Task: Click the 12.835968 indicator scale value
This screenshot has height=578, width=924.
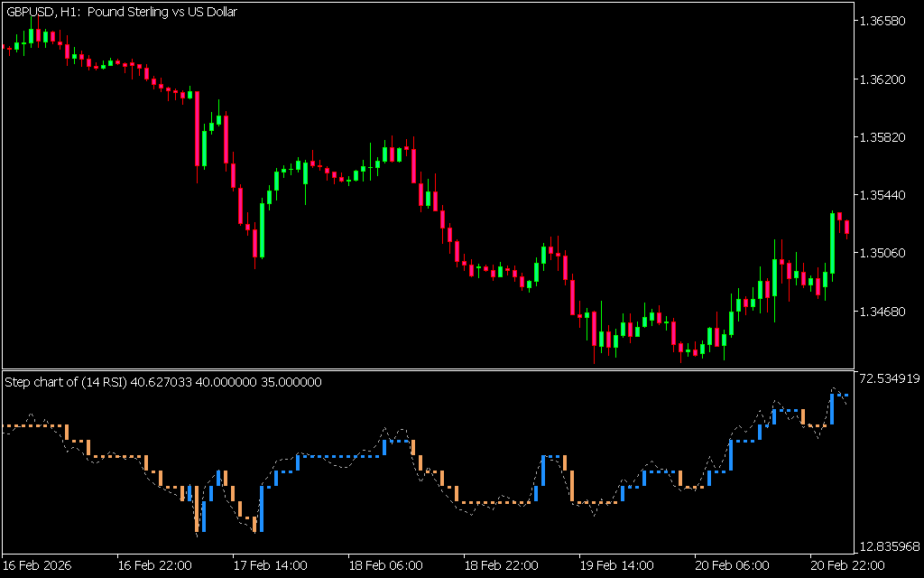Action: coord(890,546)
